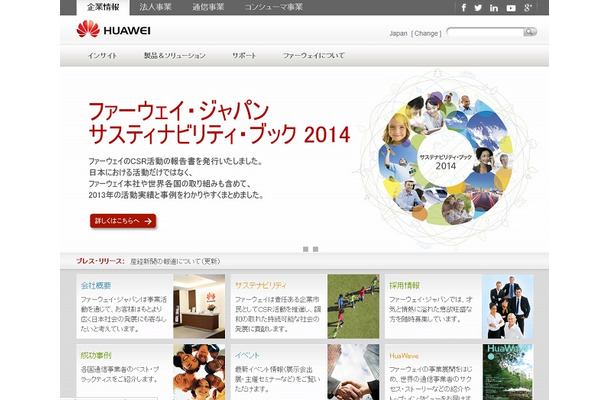This screenshot has height=400, width=610.
Task: Click the [Change] region link
Action: [x=426, y=33]
